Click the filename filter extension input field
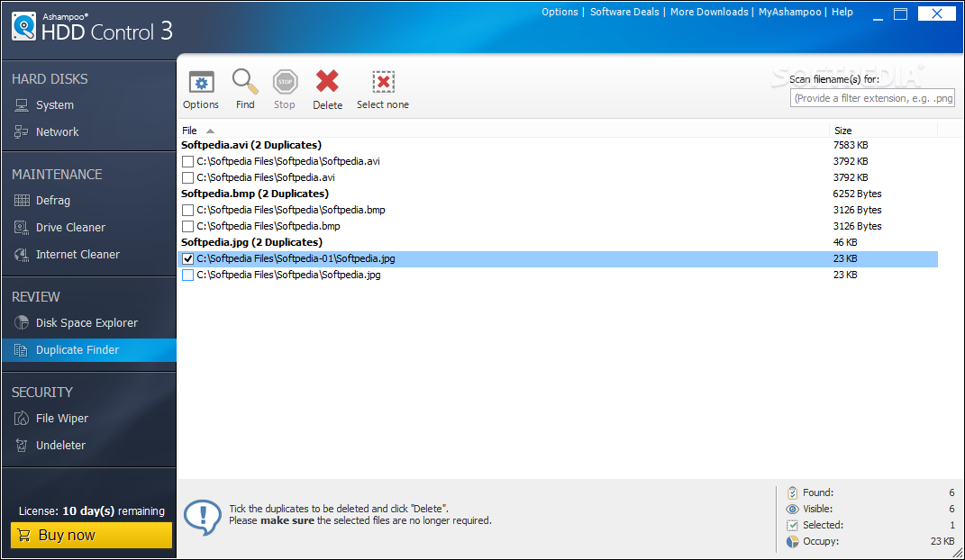This screenshot has height=560, width=965. pos(872,98)
